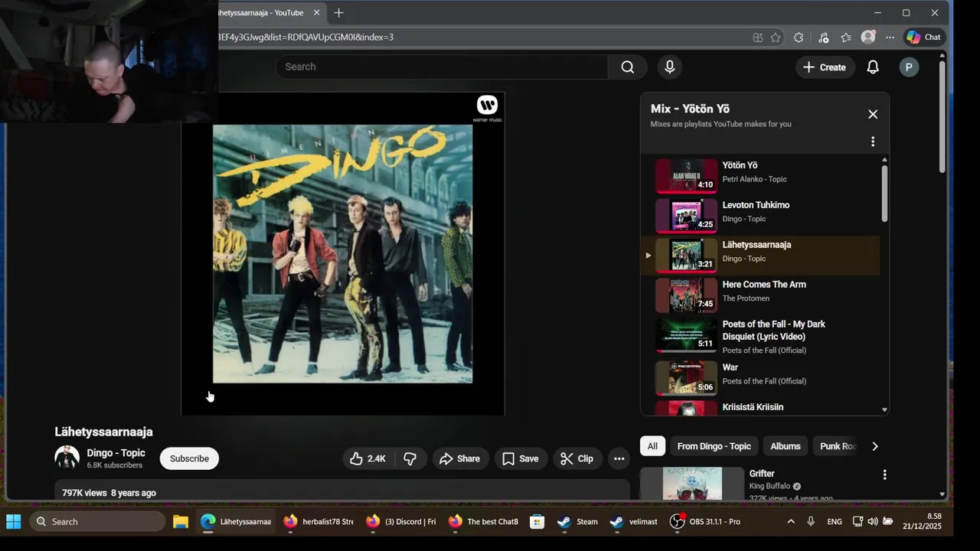The height and width of the screenshot is (551, 980).
Task: Click the YouTube search magnifier button
Action: (628, 67)
